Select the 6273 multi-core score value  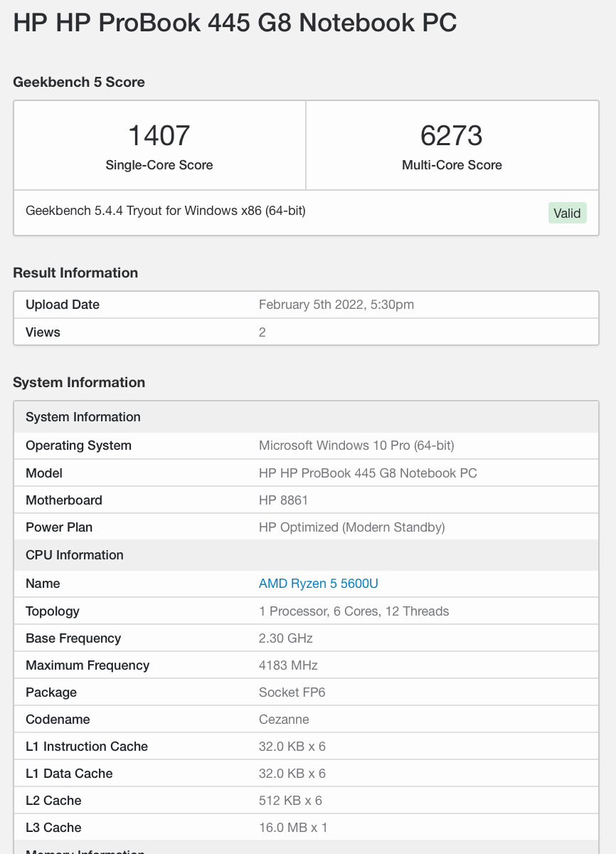[x=452, y=135]
